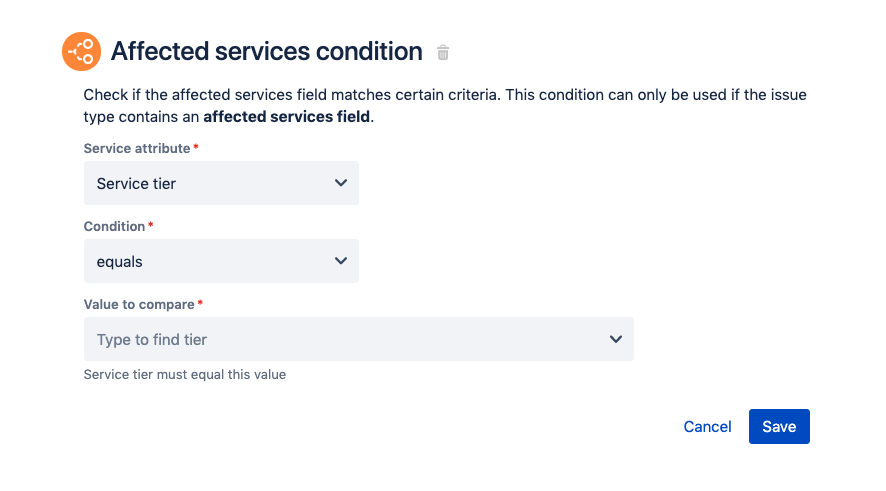886x491 pixels.
Task: Click the Condition field label
Action: pos(114,226)
